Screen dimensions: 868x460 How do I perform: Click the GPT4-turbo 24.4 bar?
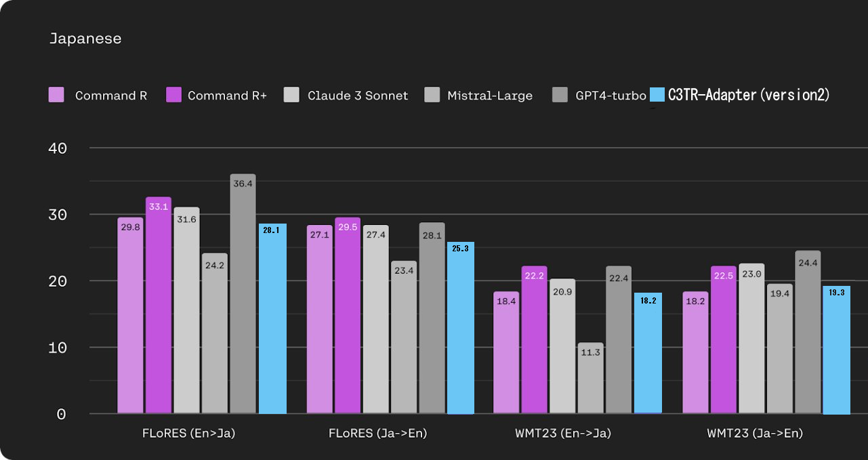pyautogui.click(x=808, y=332)
